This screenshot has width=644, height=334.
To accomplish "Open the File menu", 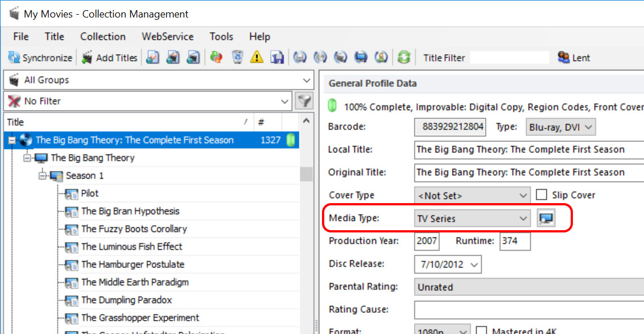I will pos(21,37).
